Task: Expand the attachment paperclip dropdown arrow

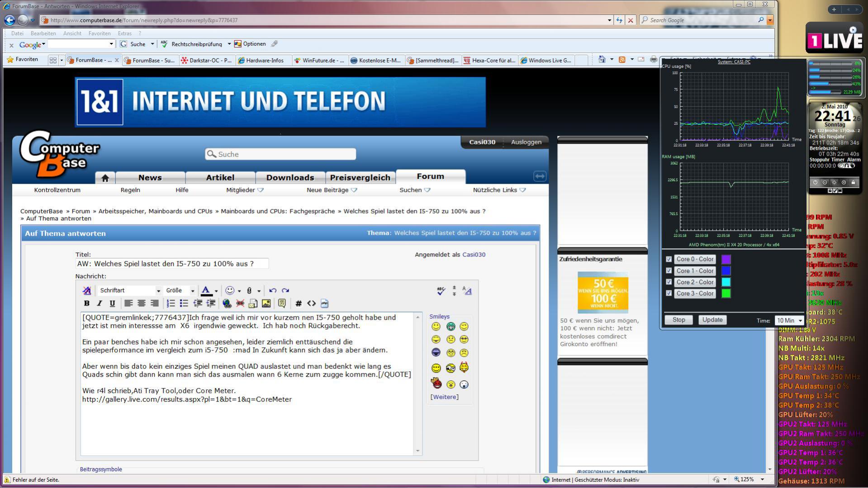Action: [259, 291]
